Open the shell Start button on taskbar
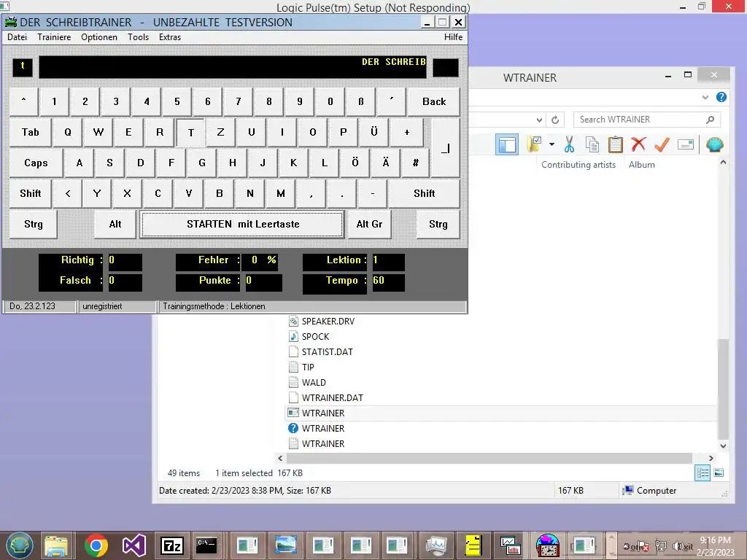The width and height of the screenshot is (747, 560). [x=19, y=545]
